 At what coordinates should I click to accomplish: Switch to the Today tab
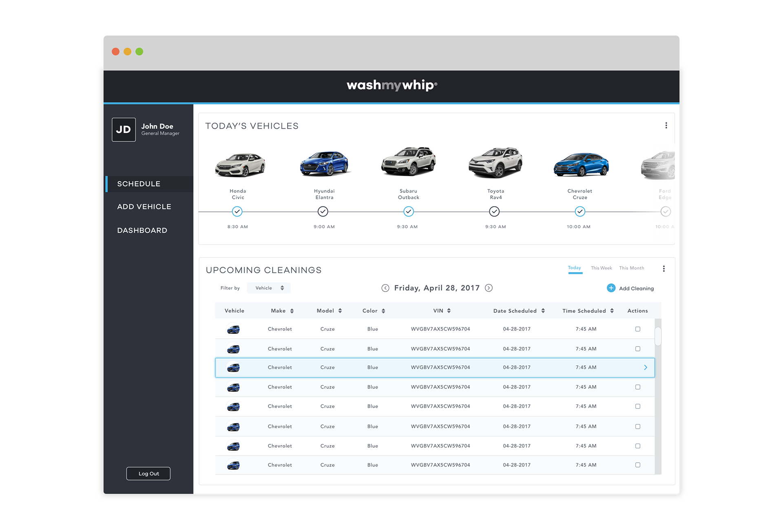(x=575, y=268)
